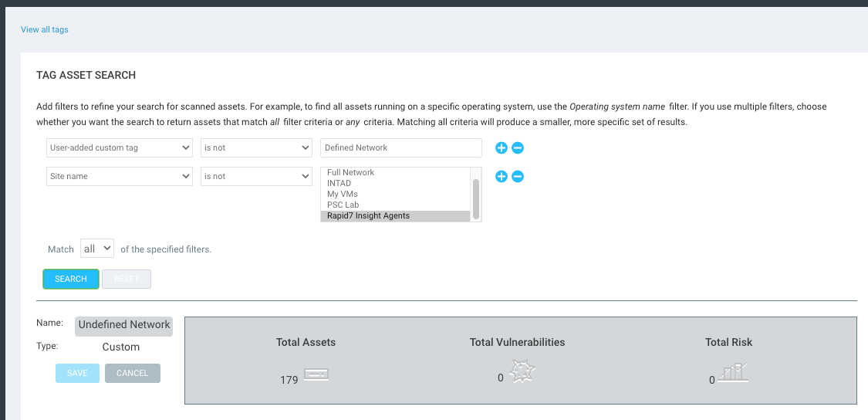The height and width of the screenshot is (420, 868).
Task: Select Rapid7 Insight Agents site option
Action: point(368,215)
